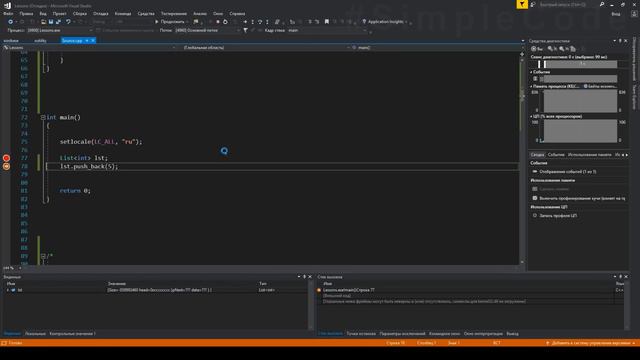Click the Continue (Продолжить) debug button
Image resolution: width=640 pixels, height=360 pixels.
pyautogui.click(x=170, y=22)
